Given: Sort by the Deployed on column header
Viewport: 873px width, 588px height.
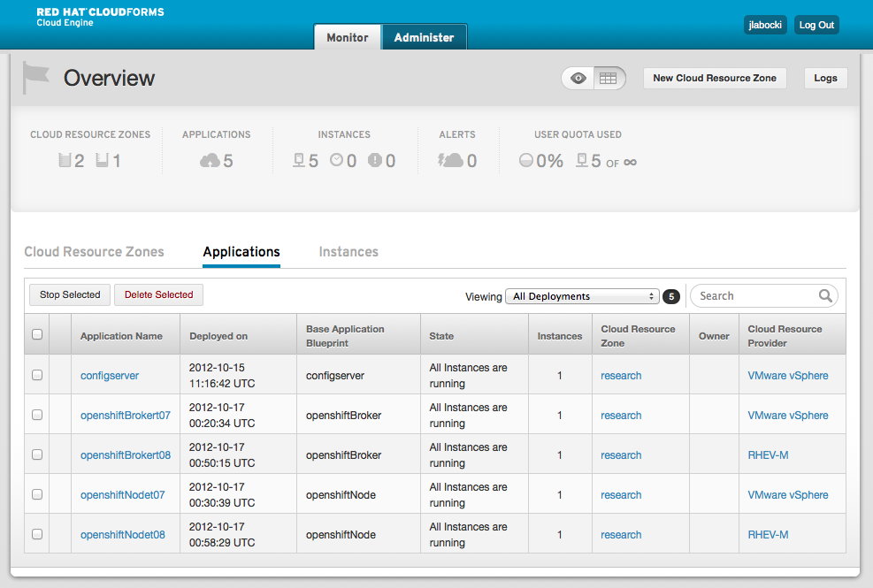Looking at the screenshot, I should click(218, 336).
